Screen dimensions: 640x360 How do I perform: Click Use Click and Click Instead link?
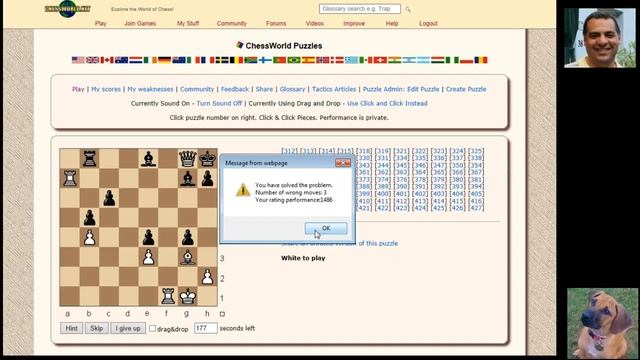pos(387,103)
